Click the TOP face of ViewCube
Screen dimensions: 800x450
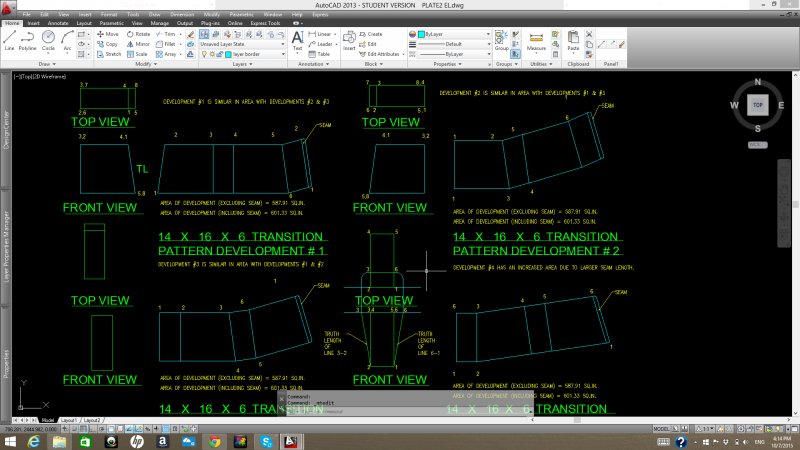pos(758,105)
